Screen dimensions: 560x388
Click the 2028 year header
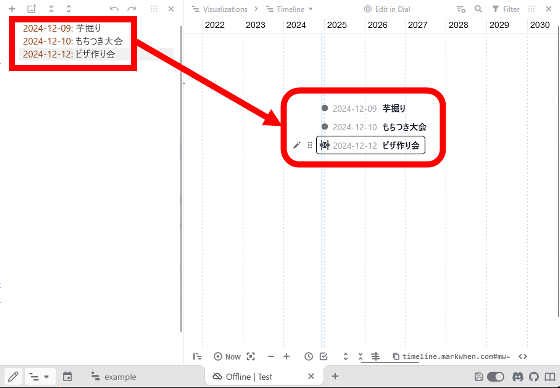click(x=459, y=25)
